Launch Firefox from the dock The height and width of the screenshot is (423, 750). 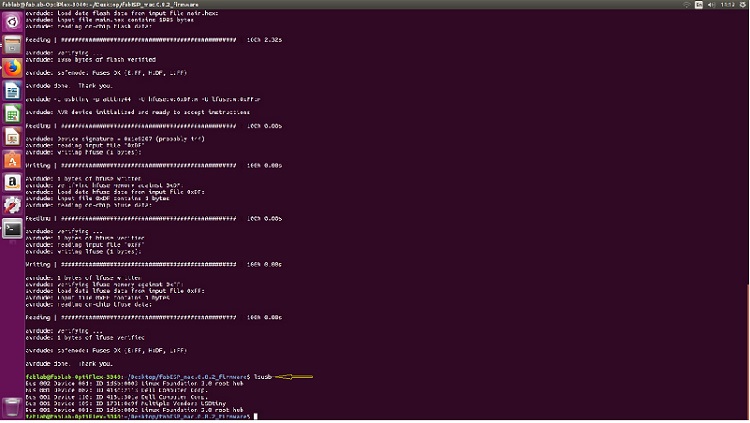12,68
